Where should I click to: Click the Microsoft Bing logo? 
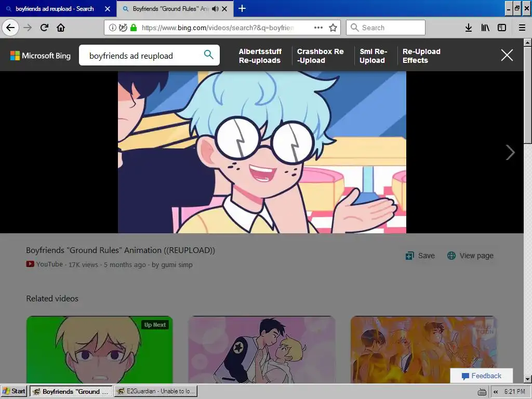pos(41,56)
